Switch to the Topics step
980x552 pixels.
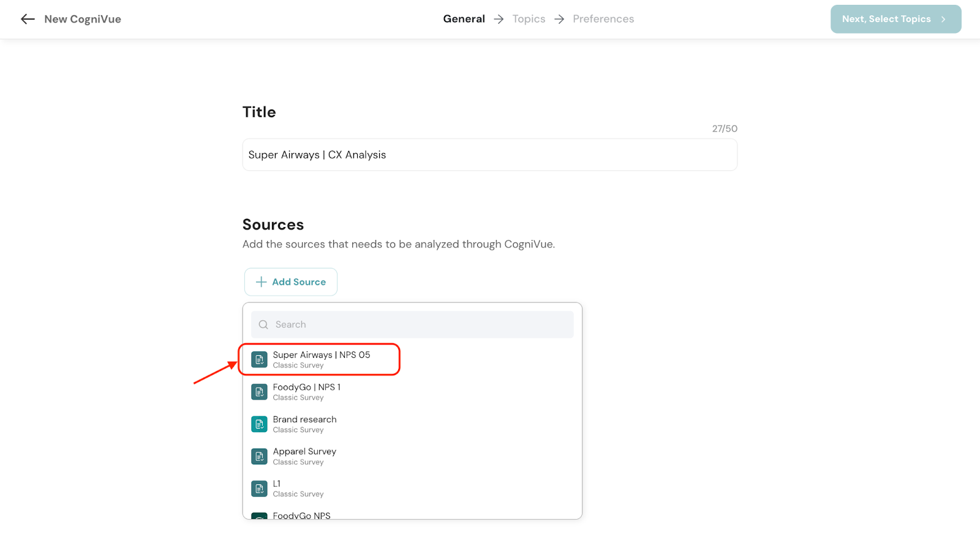click(x=529, y=19)
